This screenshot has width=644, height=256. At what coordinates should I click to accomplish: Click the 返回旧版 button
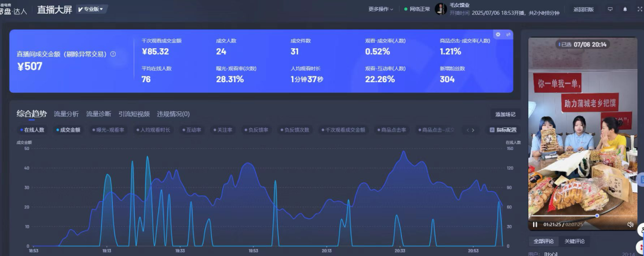click(x=583, y=9)
